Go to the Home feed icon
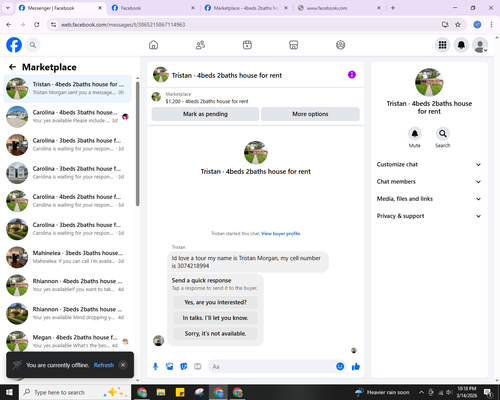 [x=153, y=45]
